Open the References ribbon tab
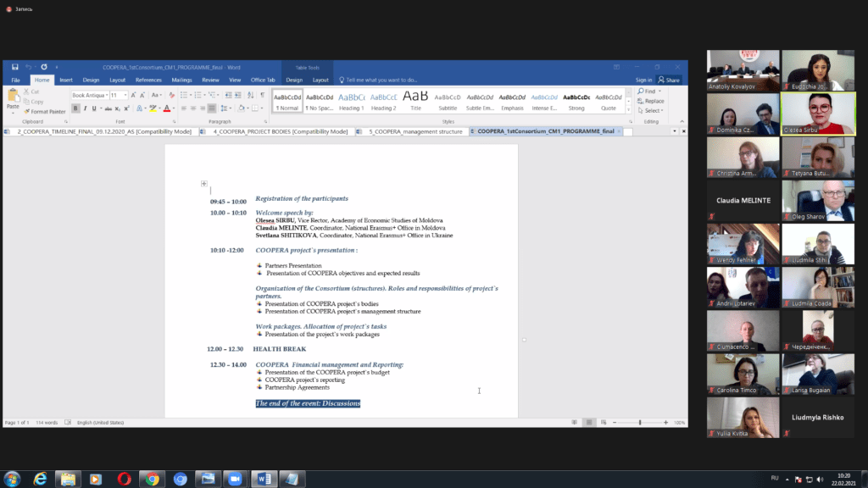Viewport: 868px width, 488px height. [x=148, y=80]
